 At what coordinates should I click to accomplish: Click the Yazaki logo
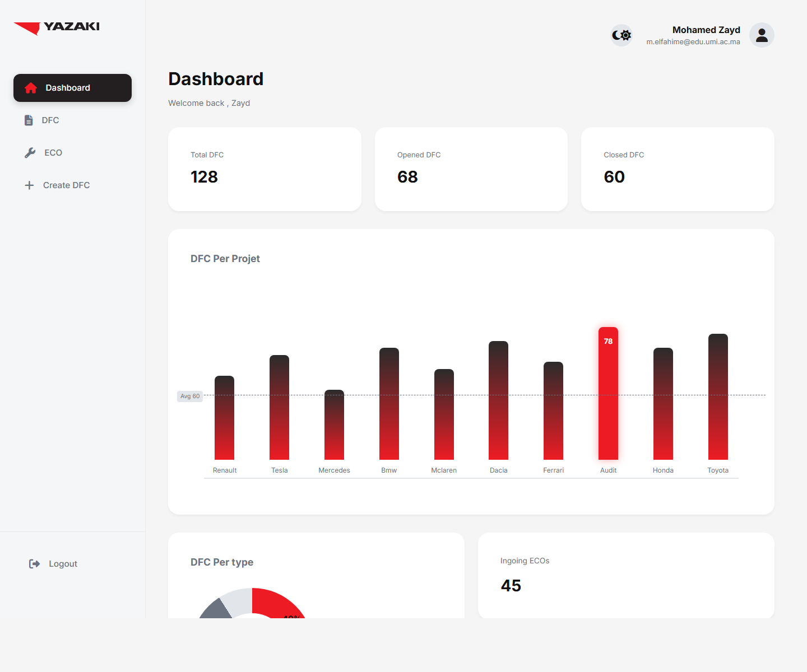[x=57, y=27]
